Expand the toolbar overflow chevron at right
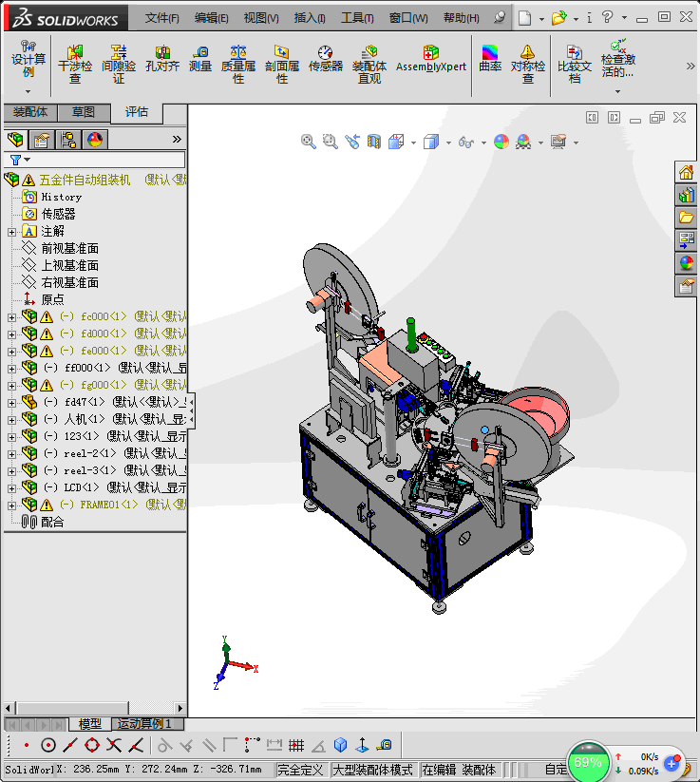 point(691,66)
